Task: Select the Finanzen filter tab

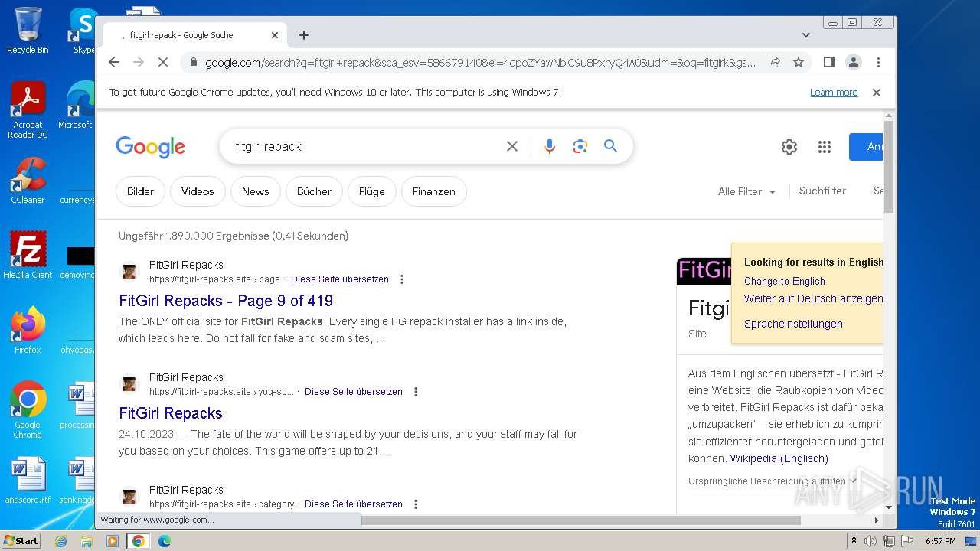Action: pyautogui.click(x=434, y=191)
